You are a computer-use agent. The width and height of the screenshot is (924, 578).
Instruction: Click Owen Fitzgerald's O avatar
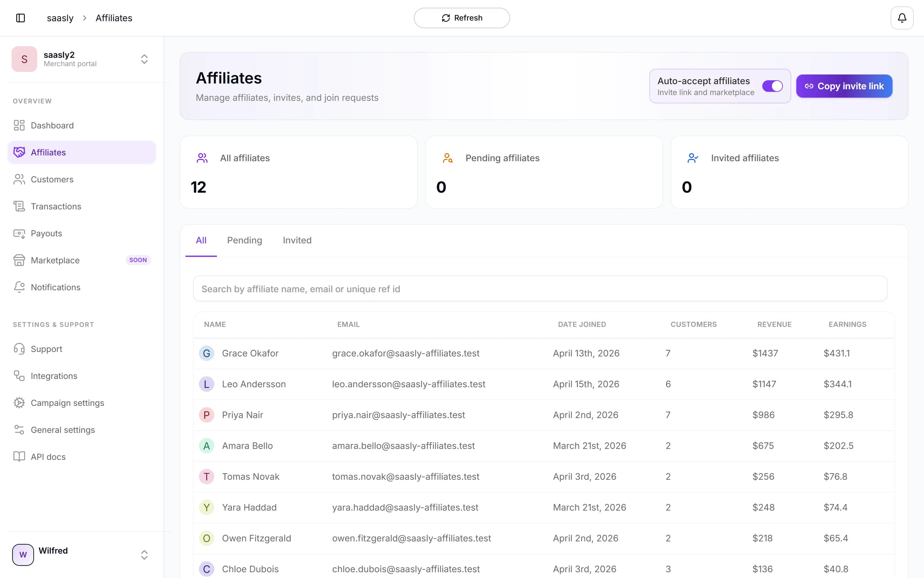tap(207, 538)
